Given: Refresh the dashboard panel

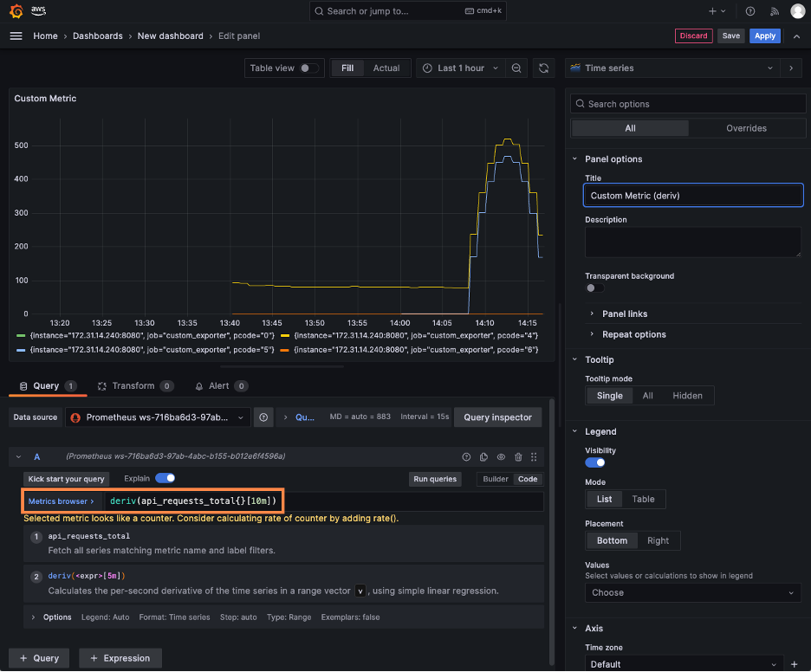Looking at the screenshot, I should (544, 68).
